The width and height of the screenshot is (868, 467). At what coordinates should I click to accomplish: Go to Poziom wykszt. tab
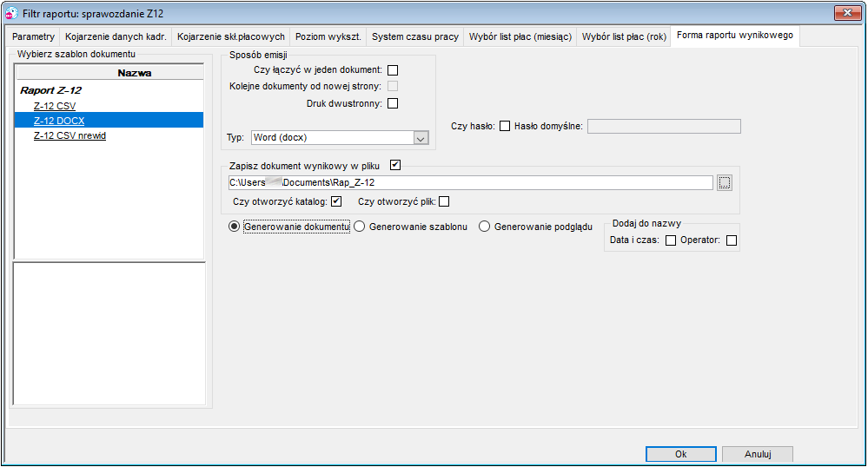(x=328, y=36)
